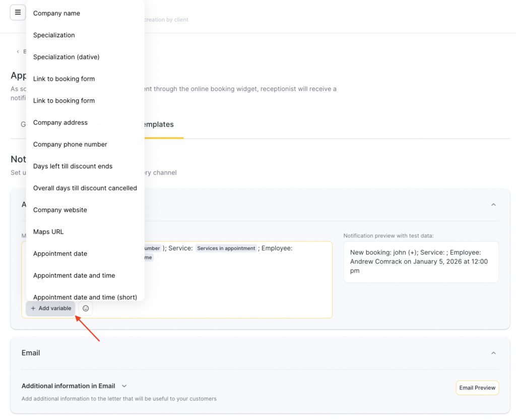This screenshot has height=420, width=516.
Task: Switch to the Templates tab
Action: (x=158, y=125)
